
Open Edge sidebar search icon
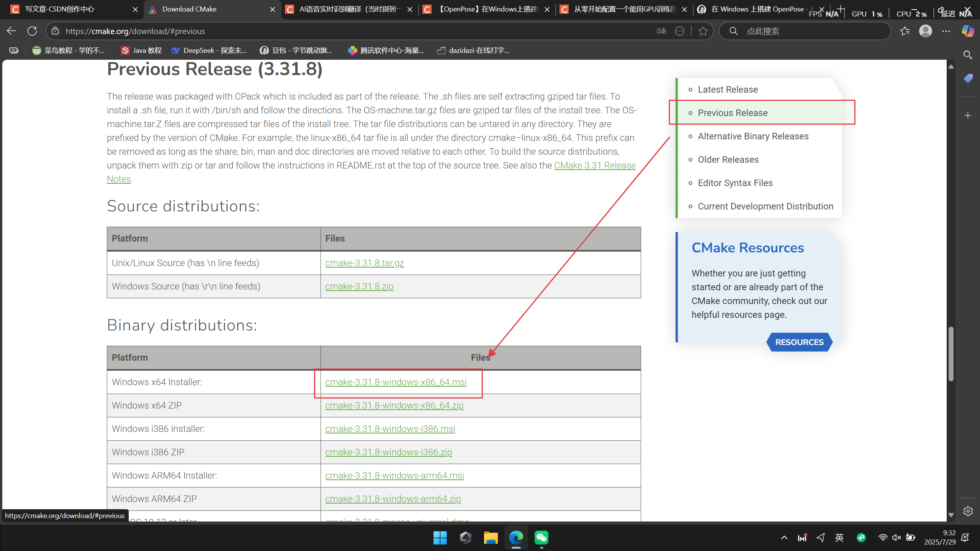[x=968, y=55]
